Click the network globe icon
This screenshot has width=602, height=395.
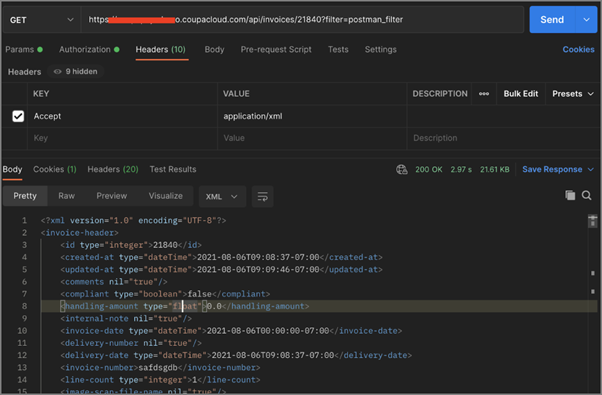402,169
